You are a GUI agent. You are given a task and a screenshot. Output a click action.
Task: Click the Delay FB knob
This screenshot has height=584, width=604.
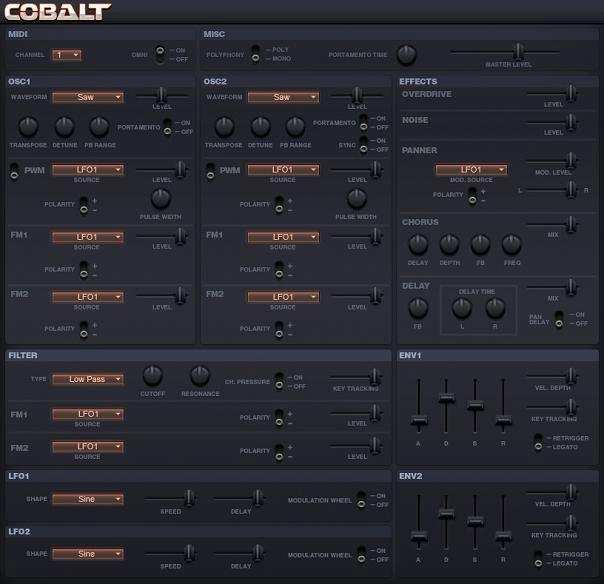point(418,308)
